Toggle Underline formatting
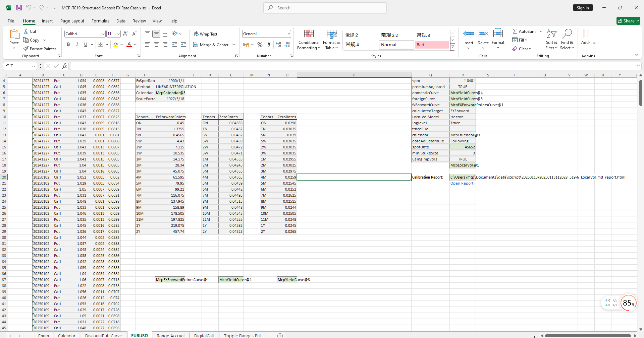 tap(86, 44)
